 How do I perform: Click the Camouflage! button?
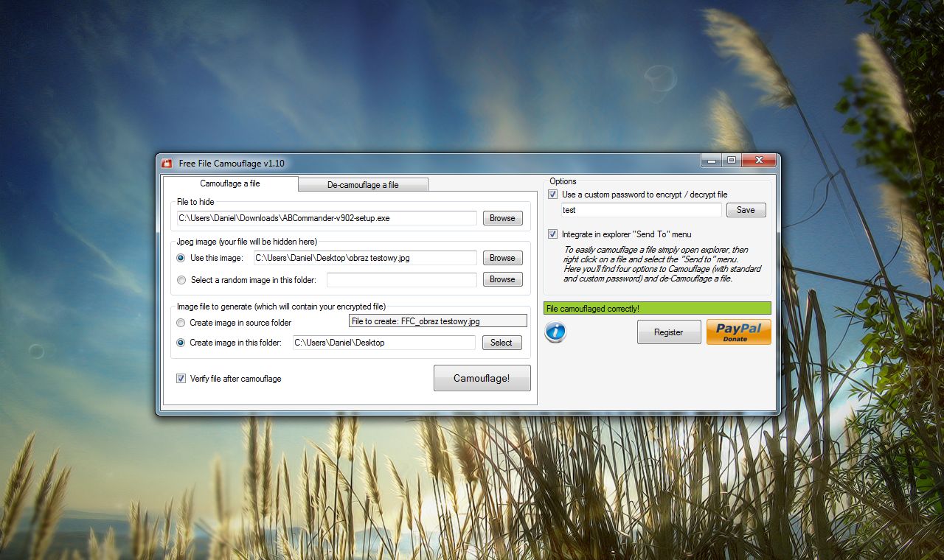tap(482, 378)
